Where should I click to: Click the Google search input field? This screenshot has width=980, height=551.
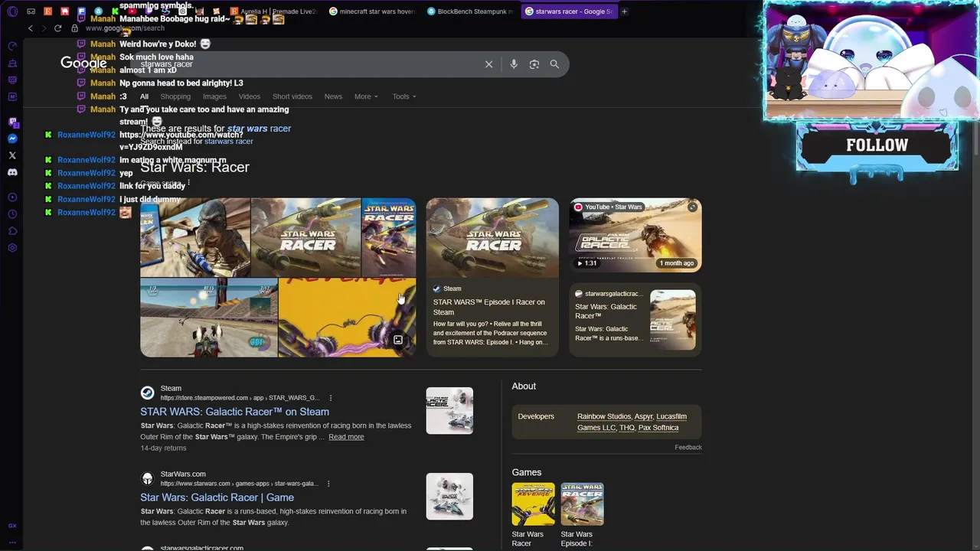(306, 64)
